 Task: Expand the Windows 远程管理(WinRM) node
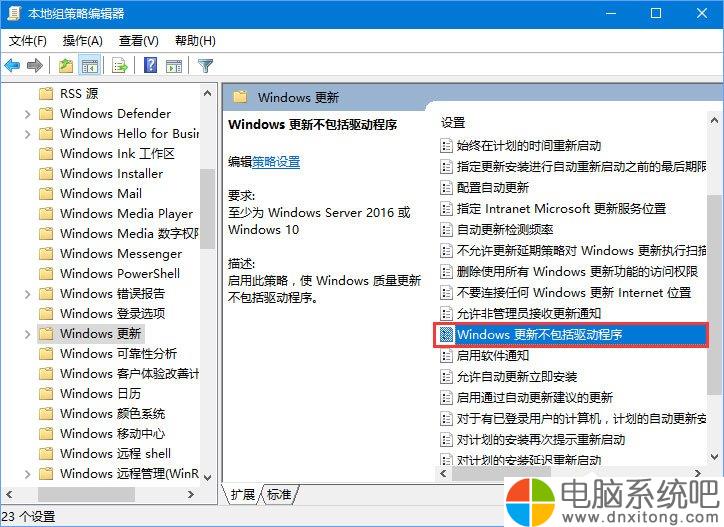coord(27,474)
